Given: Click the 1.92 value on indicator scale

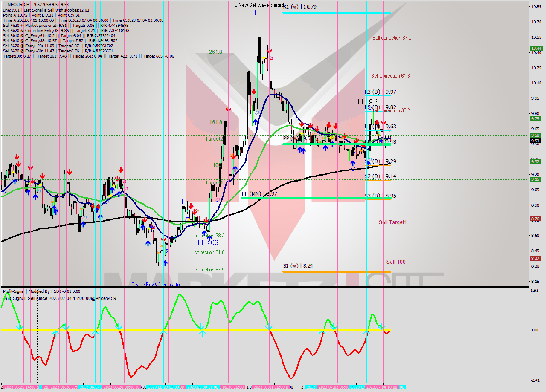Looking at the screenshot, I should coord(535,291).
